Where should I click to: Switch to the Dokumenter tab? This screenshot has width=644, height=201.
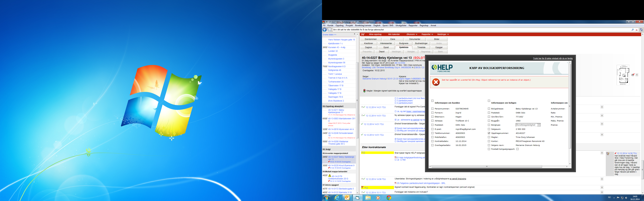point(415,39)
